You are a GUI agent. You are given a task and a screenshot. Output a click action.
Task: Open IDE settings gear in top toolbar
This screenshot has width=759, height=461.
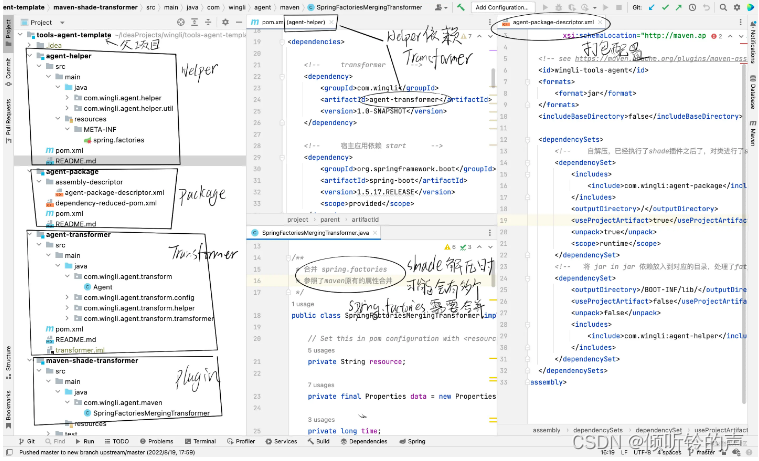tap(737, 7)
